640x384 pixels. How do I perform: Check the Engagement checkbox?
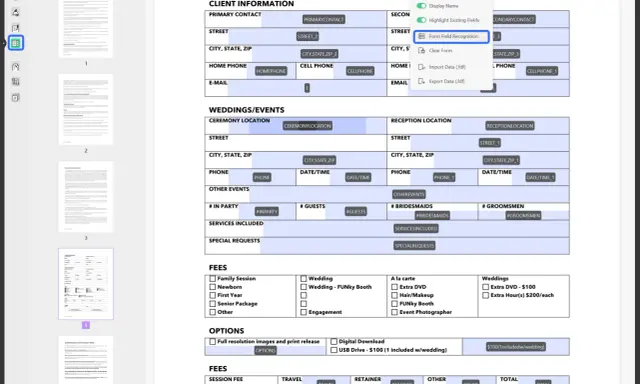click(304, 312)
